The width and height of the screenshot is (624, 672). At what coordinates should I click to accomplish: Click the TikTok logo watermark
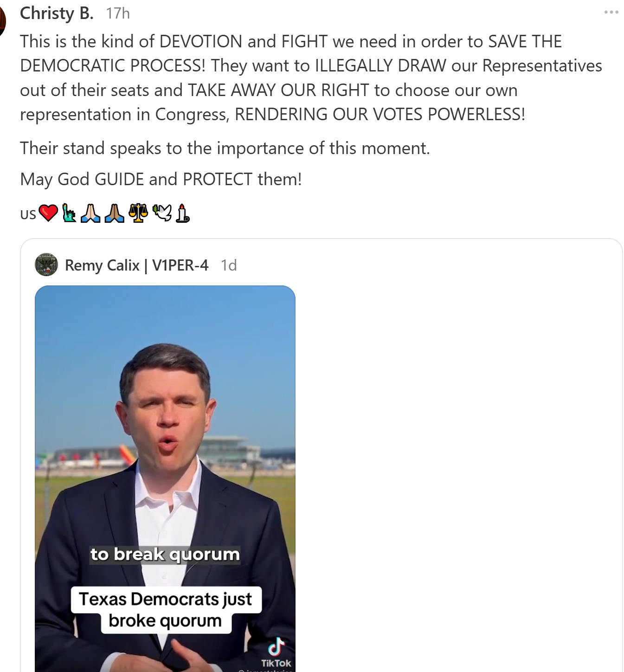coord(276,653)
